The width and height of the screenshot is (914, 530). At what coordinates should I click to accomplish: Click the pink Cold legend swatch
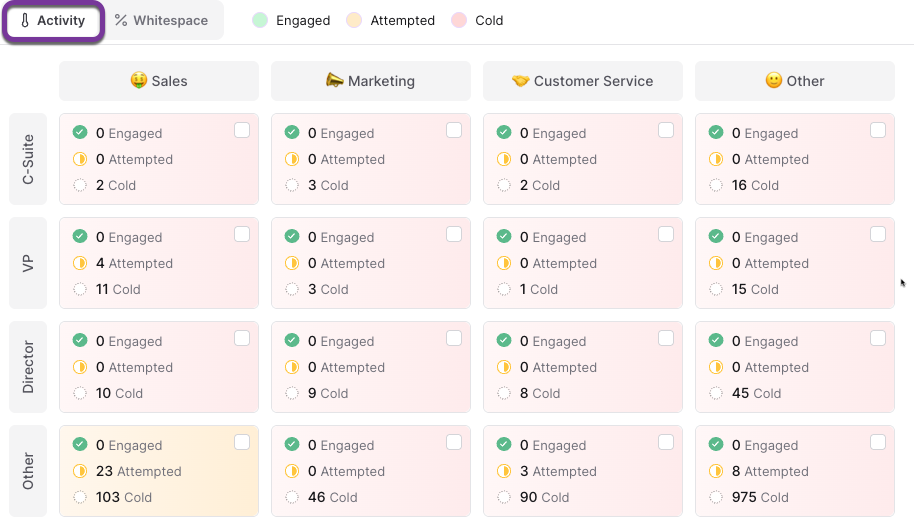click(459, 20)
